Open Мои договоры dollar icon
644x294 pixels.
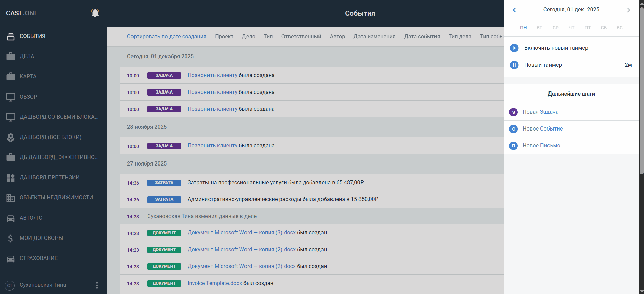click(11, 238)
